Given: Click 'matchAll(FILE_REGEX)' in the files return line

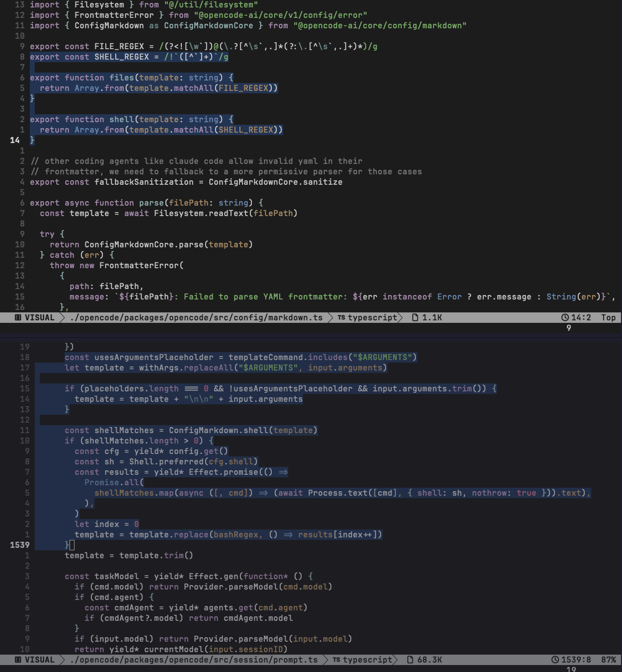Looking at the screenshot, I should pos(226,88).
